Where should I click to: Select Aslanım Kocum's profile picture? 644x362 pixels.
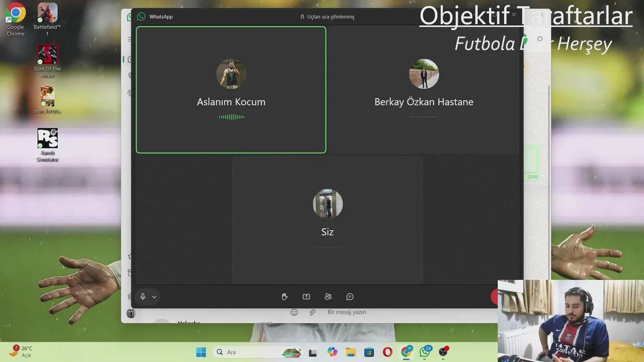click(231, 74)
